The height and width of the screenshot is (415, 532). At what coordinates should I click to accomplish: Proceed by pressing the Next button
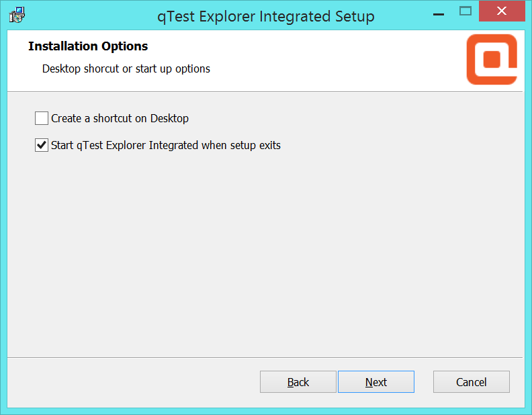tap(375, 382)
